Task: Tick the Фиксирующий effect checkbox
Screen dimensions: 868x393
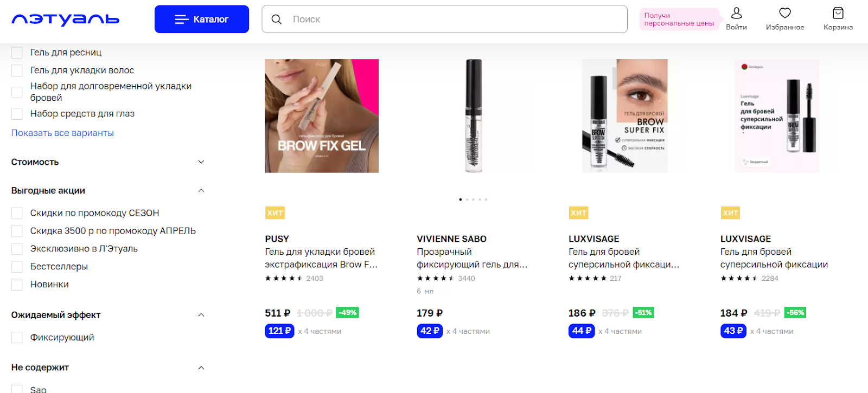Action: click(x=17, y=338)
